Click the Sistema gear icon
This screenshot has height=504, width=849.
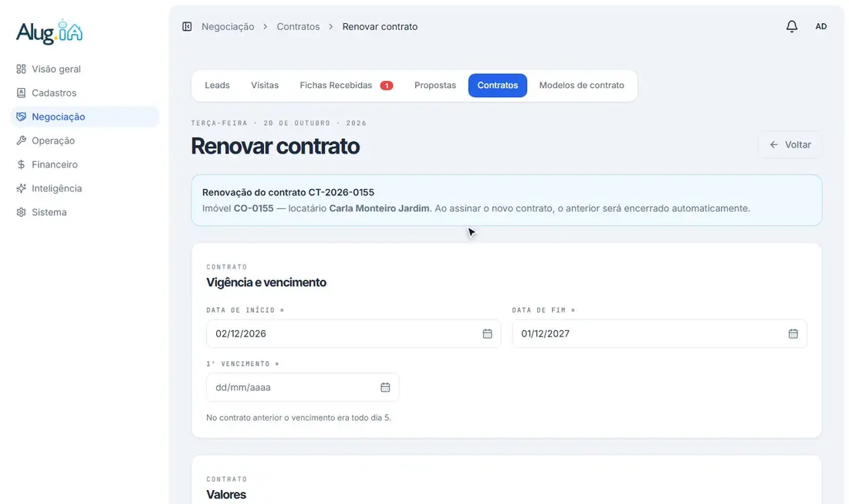coord(21,211)
